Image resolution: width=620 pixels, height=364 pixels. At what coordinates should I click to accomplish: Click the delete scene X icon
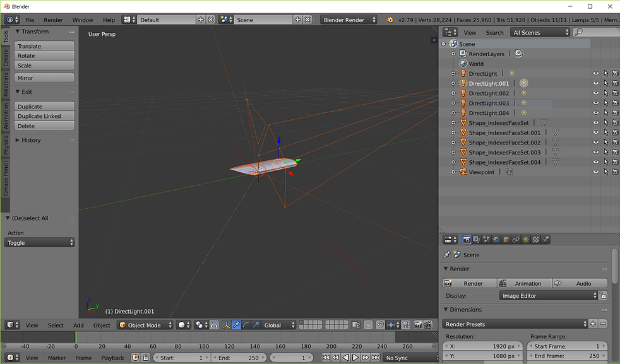[307, 20]
